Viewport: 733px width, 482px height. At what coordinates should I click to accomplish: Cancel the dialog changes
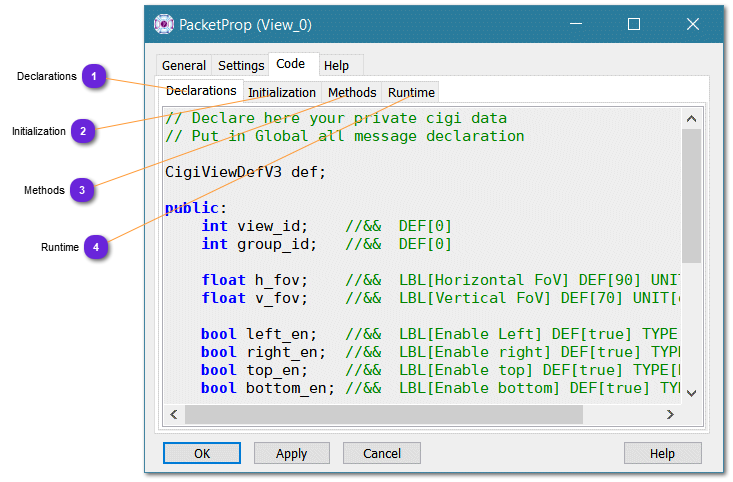(382, 453)
